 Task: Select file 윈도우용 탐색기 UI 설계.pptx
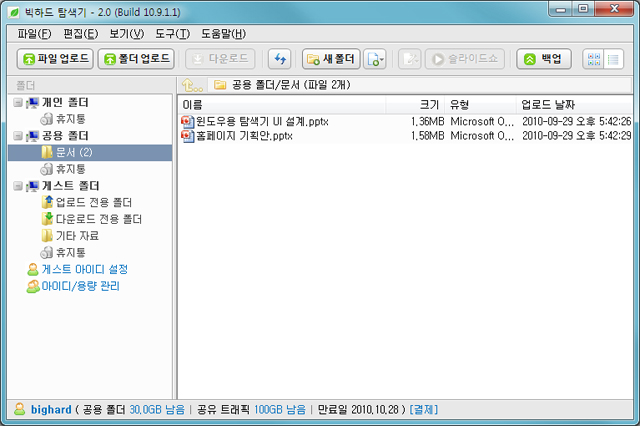pos(262,122)
